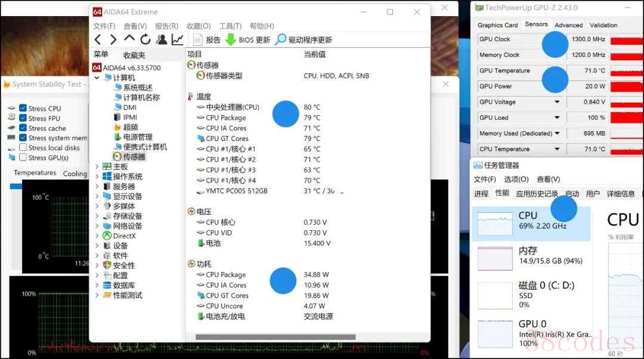Switch to Task Manager 详细信息 tab
Image resolution: width=644 pixels, height=359 pixels.
[621, 194]
